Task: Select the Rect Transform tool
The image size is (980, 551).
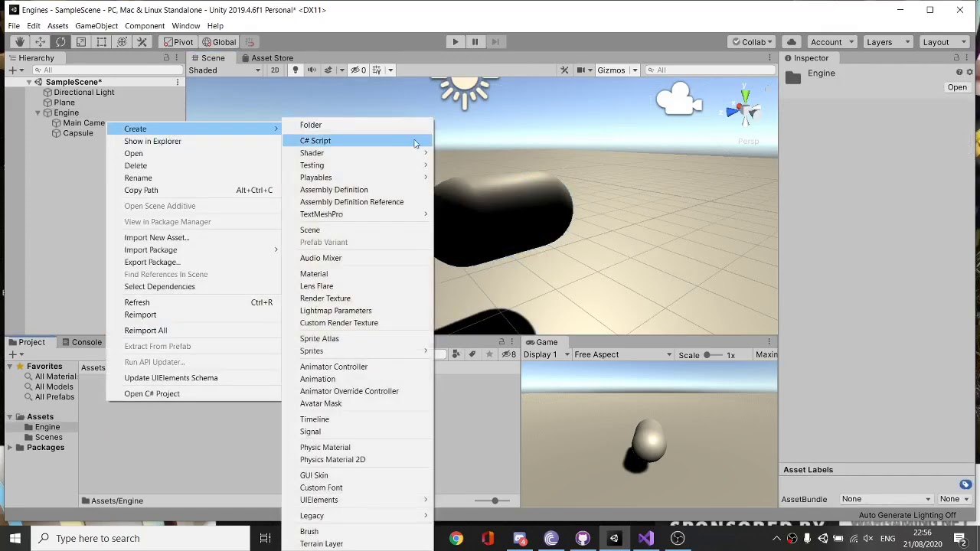Action: point(101,42)
